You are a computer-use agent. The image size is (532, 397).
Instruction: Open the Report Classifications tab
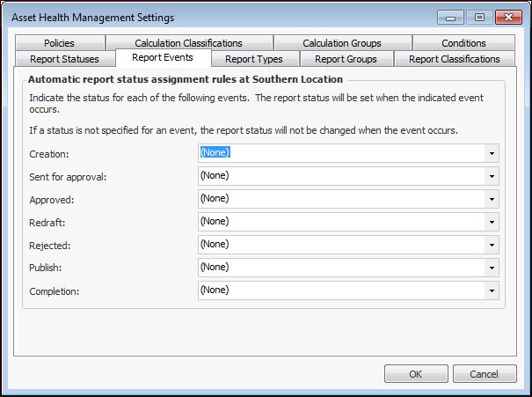(455, 59)
